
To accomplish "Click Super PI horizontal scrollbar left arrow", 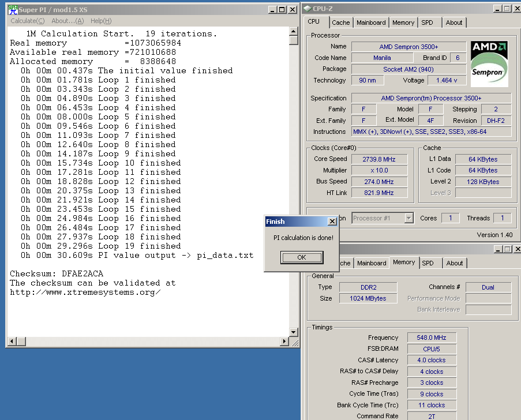I will tap(12, 341).
